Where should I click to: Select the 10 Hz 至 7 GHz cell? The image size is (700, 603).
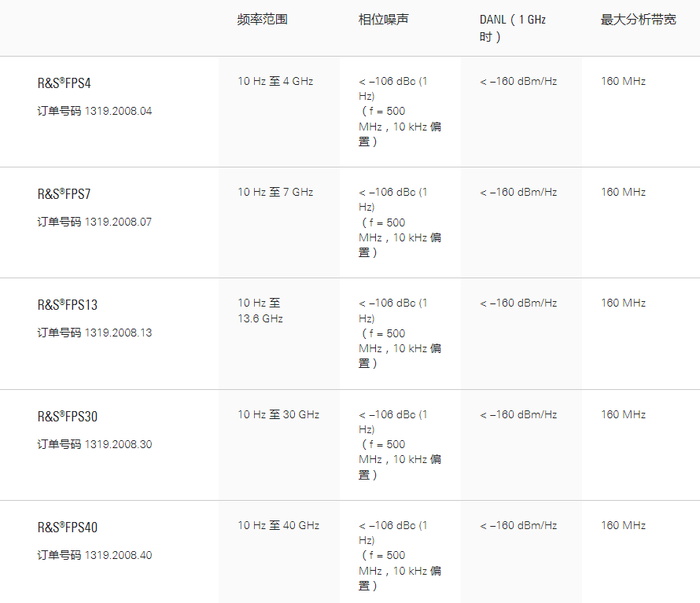point(275,193)
